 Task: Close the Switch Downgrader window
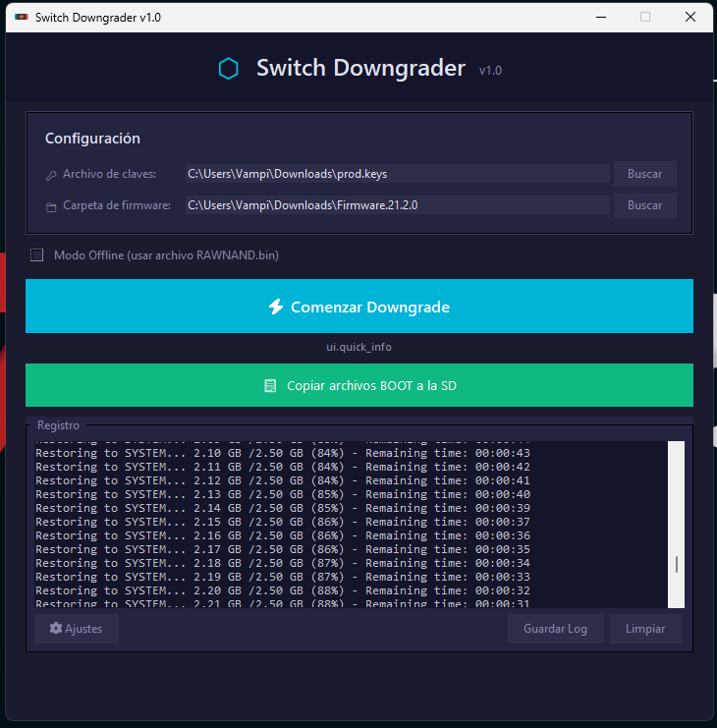point(690,17)
